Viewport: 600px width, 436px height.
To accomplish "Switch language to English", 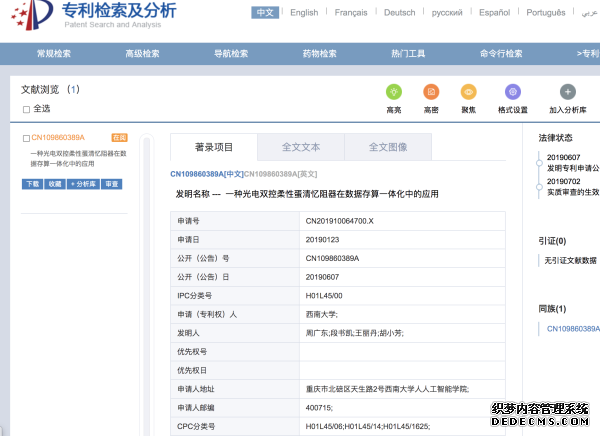I will point(304,13).
